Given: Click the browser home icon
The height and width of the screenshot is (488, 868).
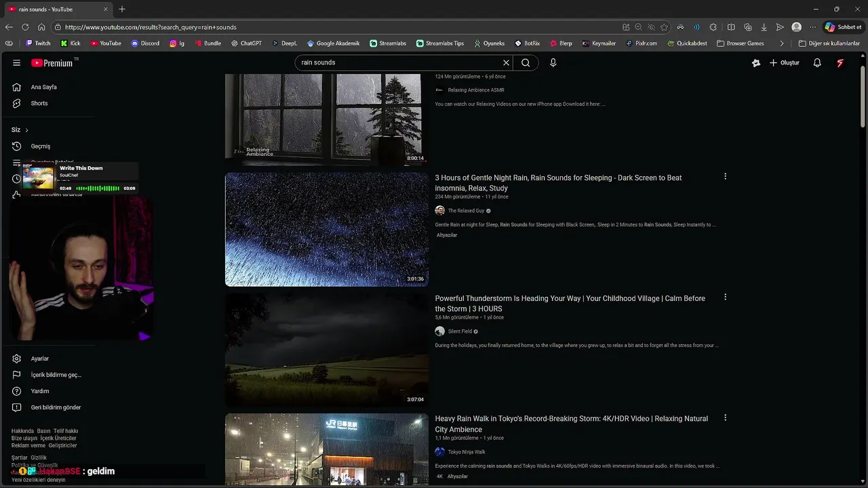Looking at the screenshot, I should (41, 27).
